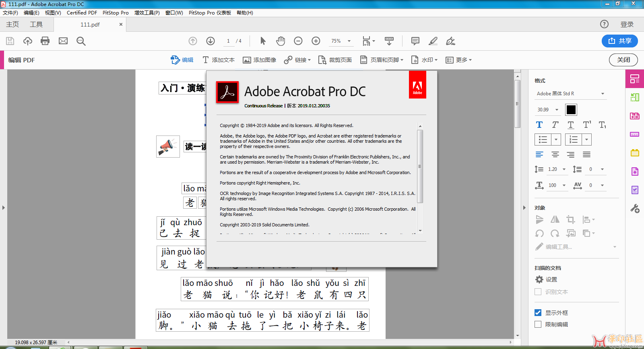Enable the 识别文本 checkbox
Viewport: 644px width, 349px height.
[538, 292]
